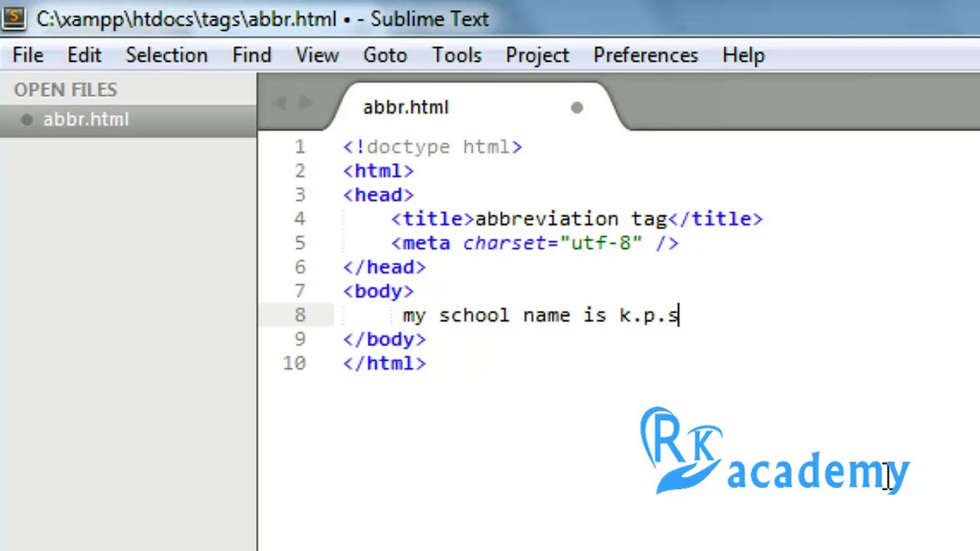Open the Tools menu
Screen dimensions: 980x551
pos(456,55)
